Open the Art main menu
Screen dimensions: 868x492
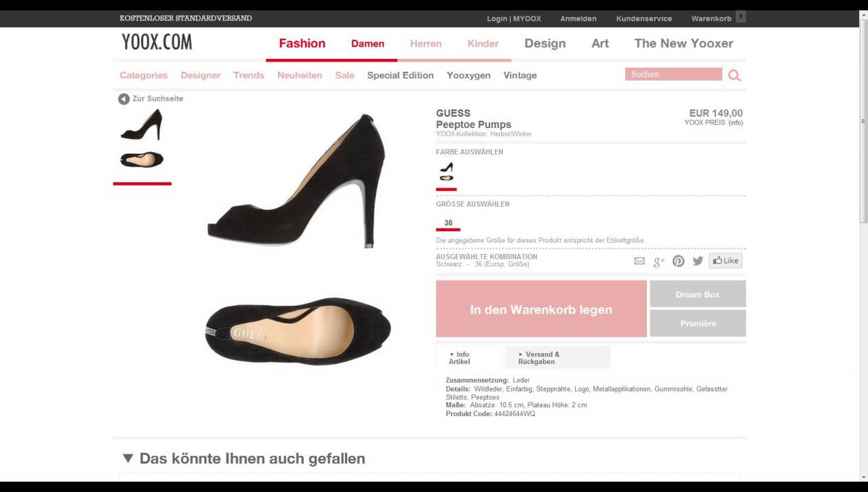point(600,43)
